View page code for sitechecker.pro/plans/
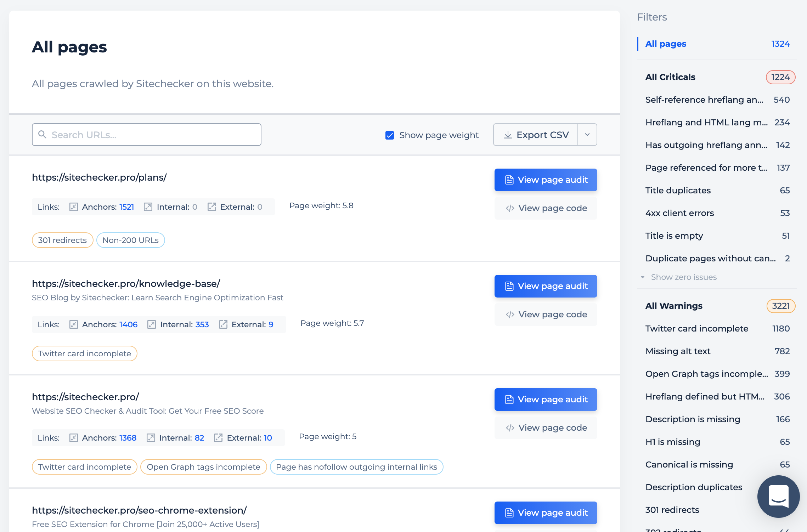This screenshot has height=532, width=807. [x=546, y=208]
